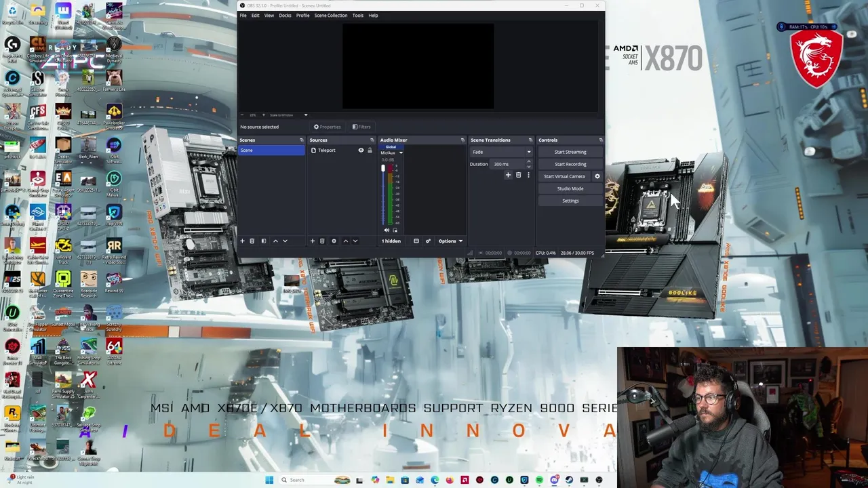Open source Filters button
The image size is (868, 488).
click(x=361, y=127)
